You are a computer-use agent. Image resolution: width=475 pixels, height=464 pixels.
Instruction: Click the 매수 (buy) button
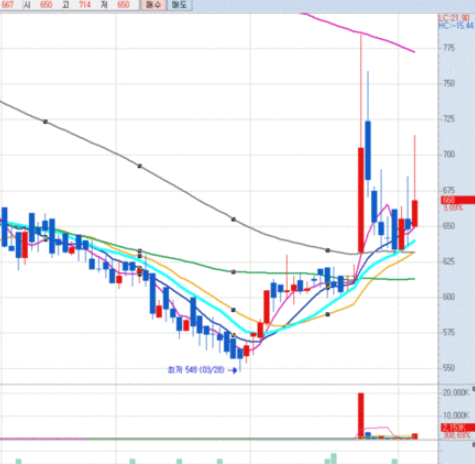pos(153,5)
